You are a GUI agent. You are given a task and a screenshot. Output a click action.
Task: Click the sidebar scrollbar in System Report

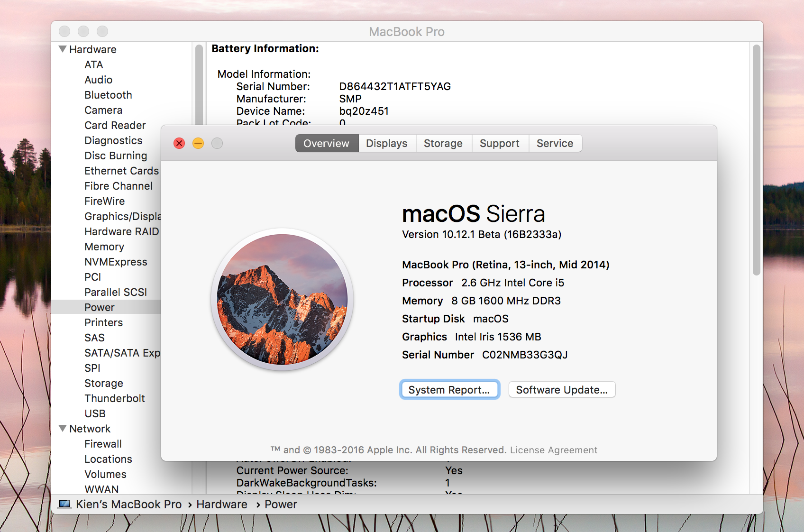(x=199, y=85)
